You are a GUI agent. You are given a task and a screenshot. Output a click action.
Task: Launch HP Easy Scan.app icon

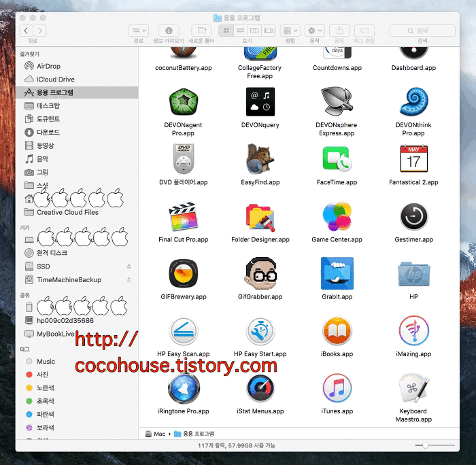pos(184,331)
